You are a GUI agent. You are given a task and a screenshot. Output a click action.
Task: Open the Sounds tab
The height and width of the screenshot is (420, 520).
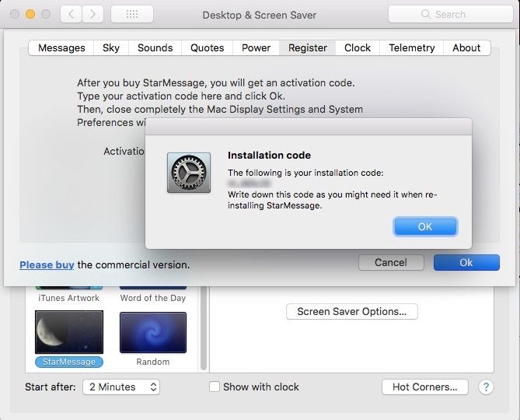[155, 47]
